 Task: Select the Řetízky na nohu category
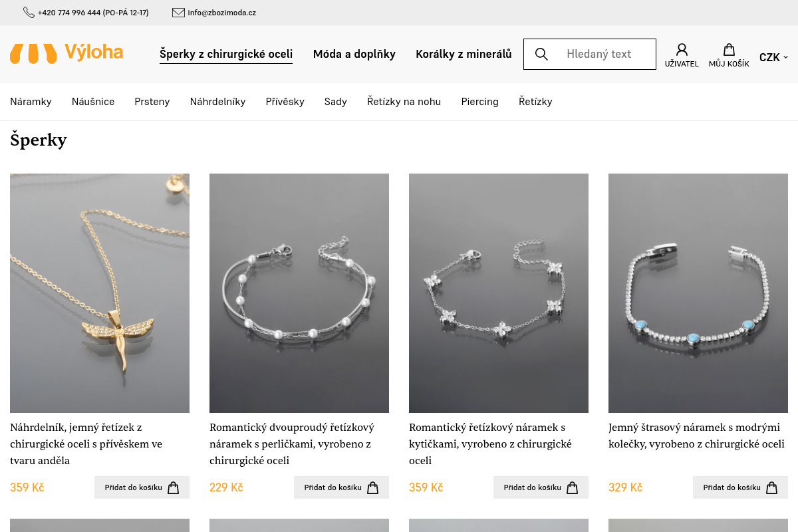coord(404,102)
